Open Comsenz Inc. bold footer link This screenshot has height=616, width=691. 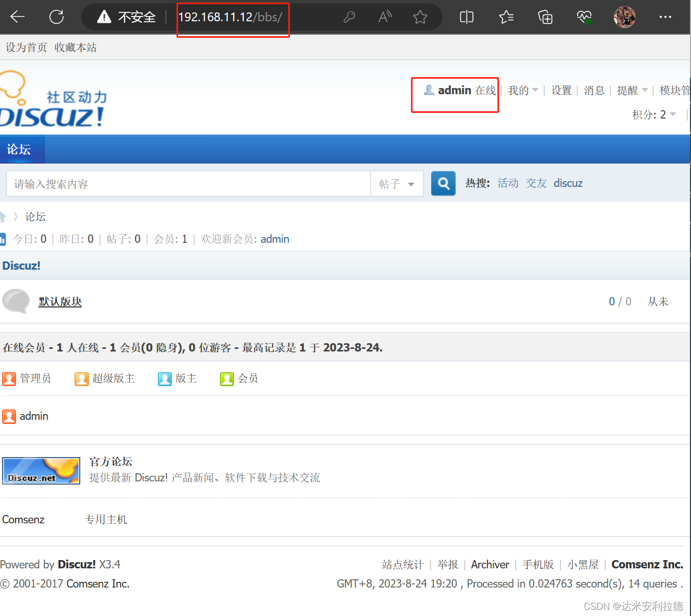point(648,564)
